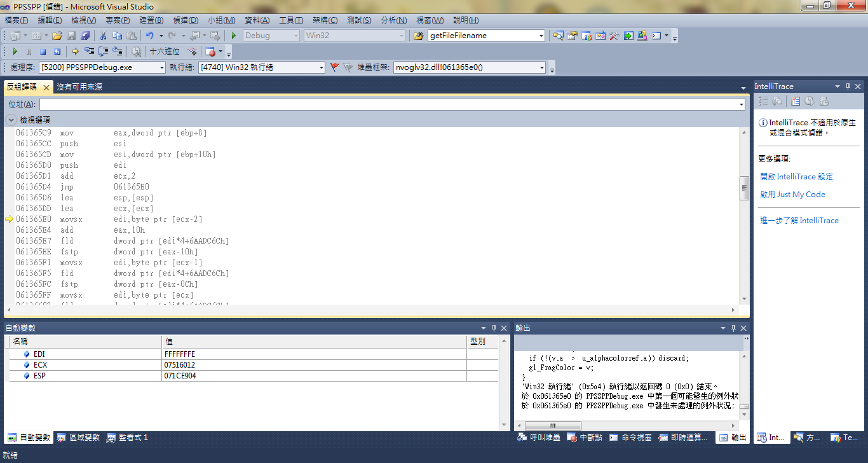Switch to the 中斷點 tab
868x463 pixels.
[x=584, y=438]
